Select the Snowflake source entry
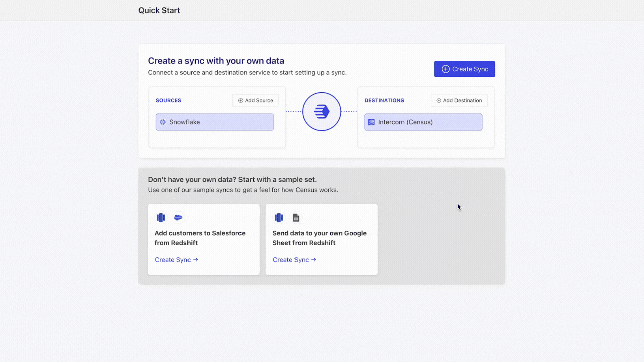 [x=215, y=122]
